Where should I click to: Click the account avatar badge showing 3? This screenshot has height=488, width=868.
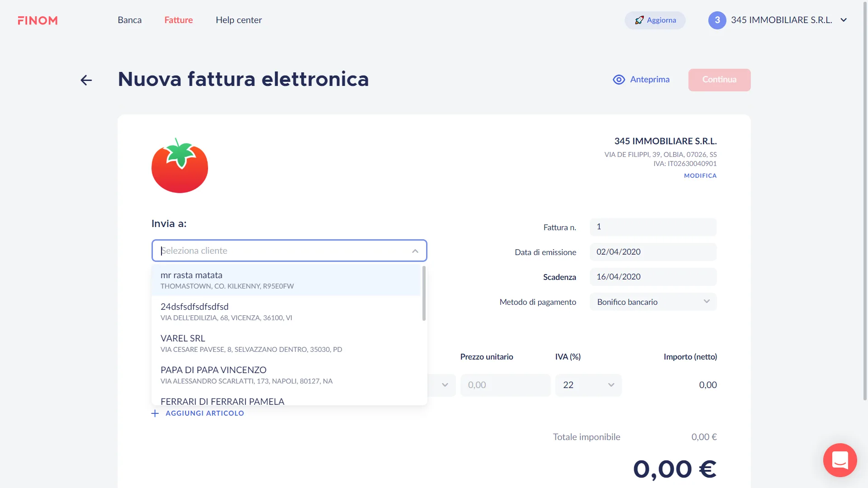717,20
